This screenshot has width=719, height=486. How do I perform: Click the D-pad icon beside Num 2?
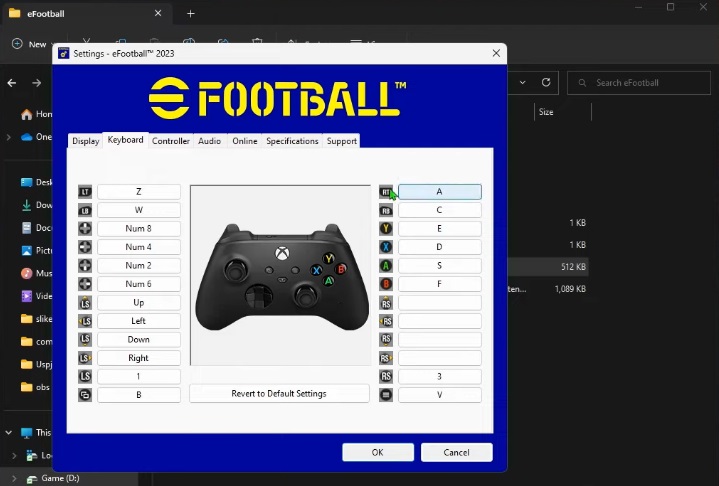point(85,265)
